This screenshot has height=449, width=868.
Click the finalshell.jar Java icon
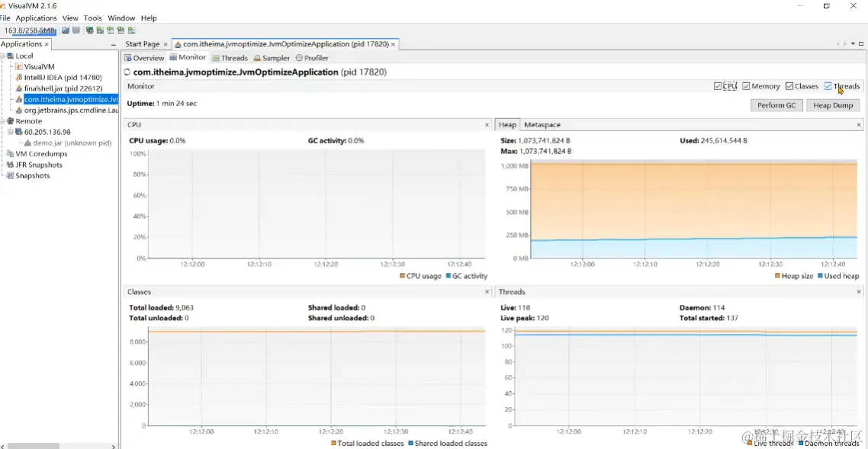19,88
